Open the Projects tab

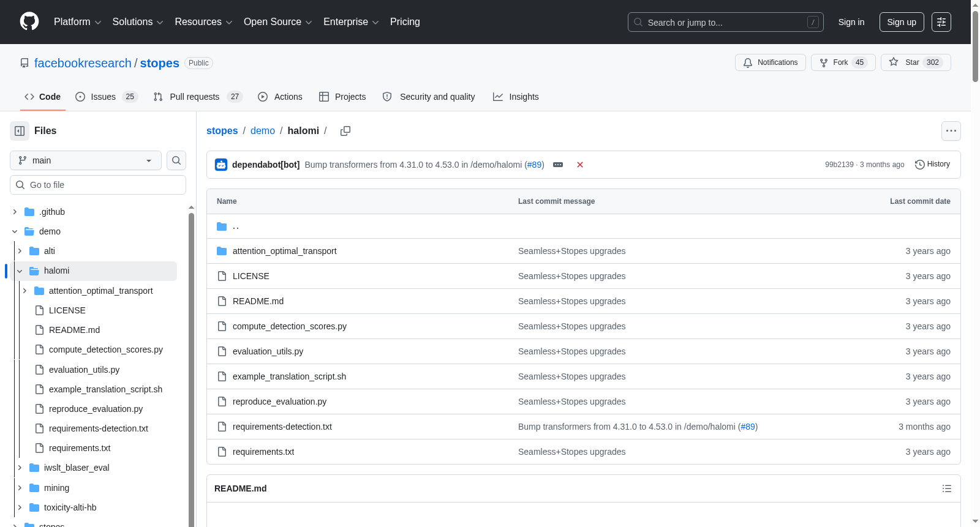(342, 97)
